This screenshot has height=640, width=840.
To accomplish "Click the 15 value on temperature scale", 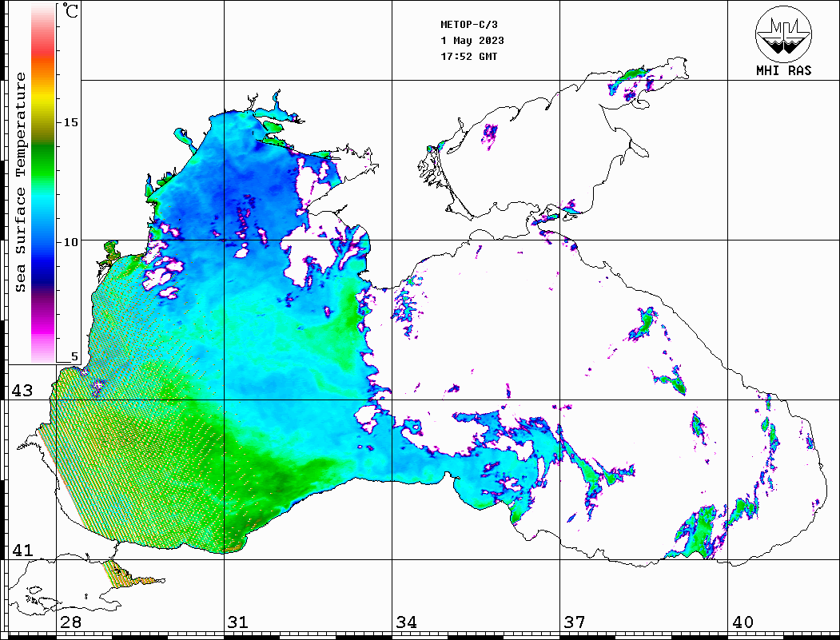I will pos(70,122).
